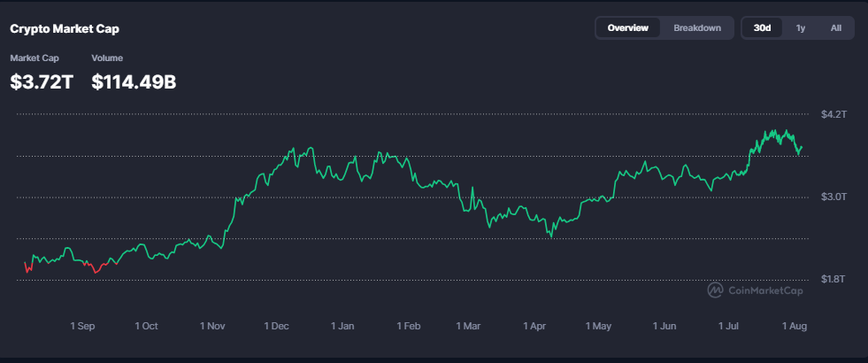Click the Market Cap label
The height and width of the screenshot is (363, 868).
click(35, 58)
